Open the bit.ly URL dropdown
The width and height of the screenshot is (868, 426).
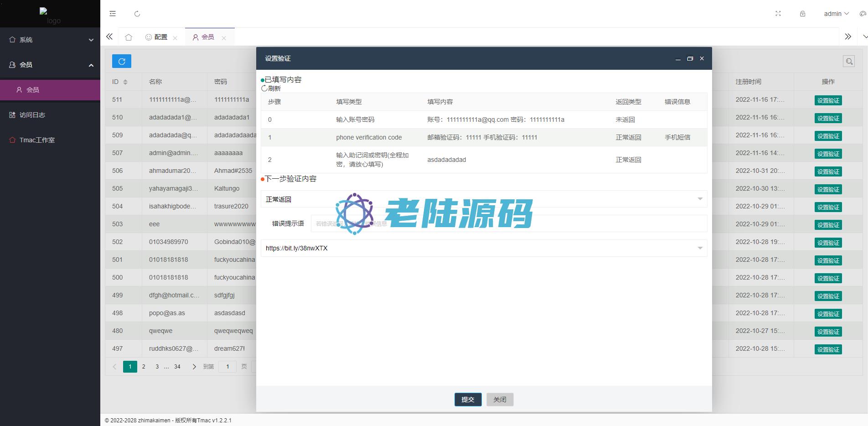click(483, 248)
